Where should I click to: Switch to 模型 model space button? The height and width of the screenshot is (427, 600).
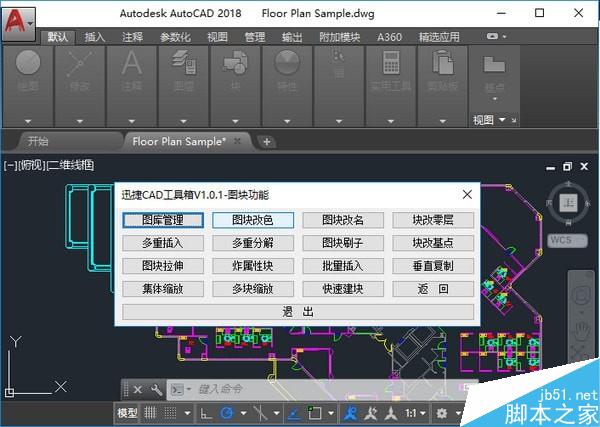(127, 413)
